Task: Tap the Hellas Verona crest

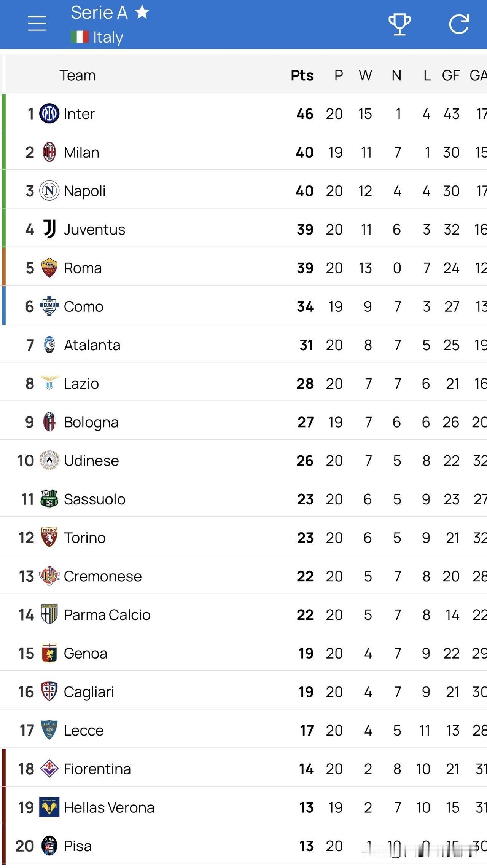Action: [49, 807]
